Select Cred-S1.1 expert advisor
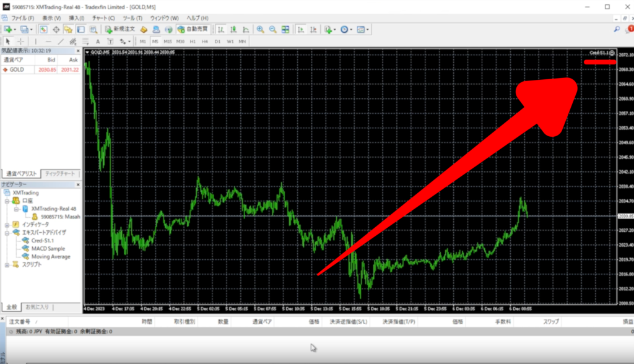The image size is (634, 364). [43, 241]
